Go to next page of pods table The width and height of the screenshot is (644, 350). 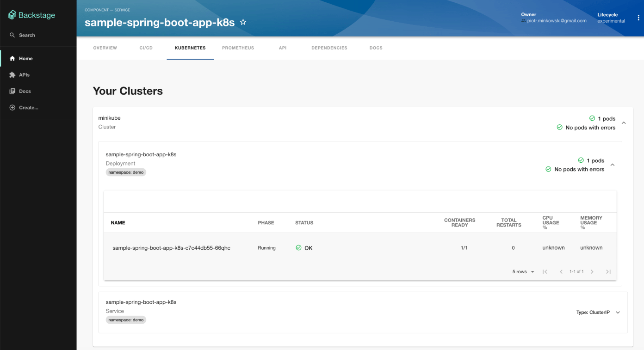coord(592,272)
